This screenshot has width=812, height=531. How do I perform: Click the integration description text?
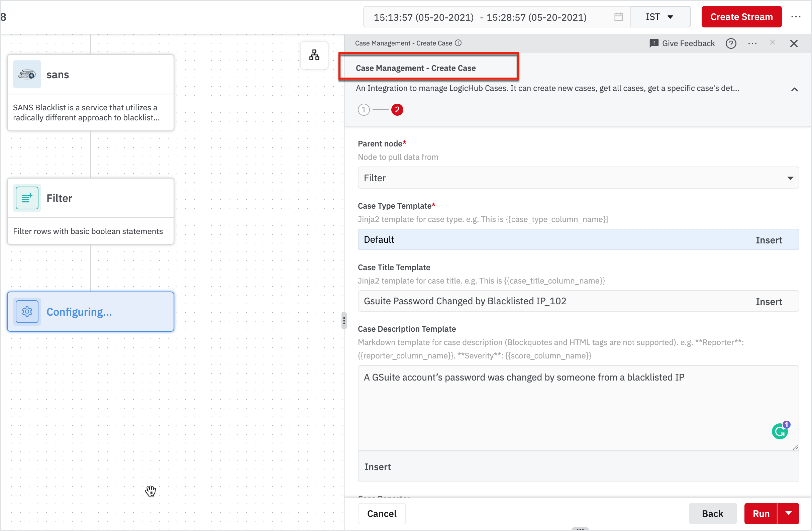[547, 88]
